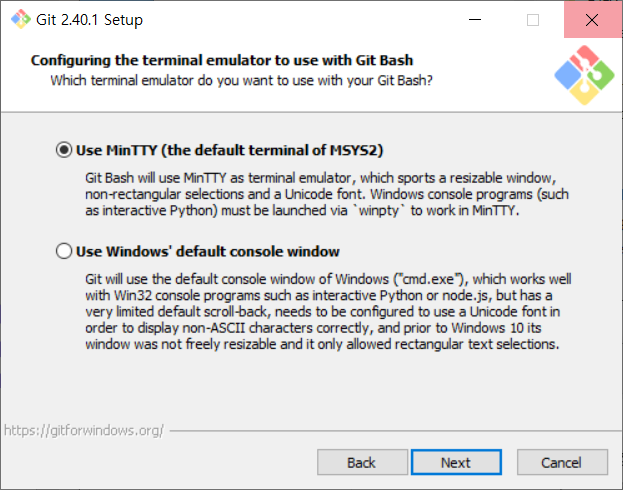The image size is (623, 490).
Task: Click the cmd.exe console description paragraph
Action: pyautogui.click(x=328, y=312)
